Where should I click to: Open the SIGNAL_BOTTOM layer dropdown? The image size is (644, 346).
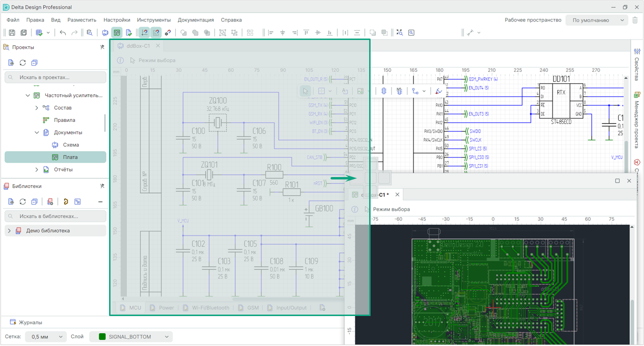coord(131,337)
